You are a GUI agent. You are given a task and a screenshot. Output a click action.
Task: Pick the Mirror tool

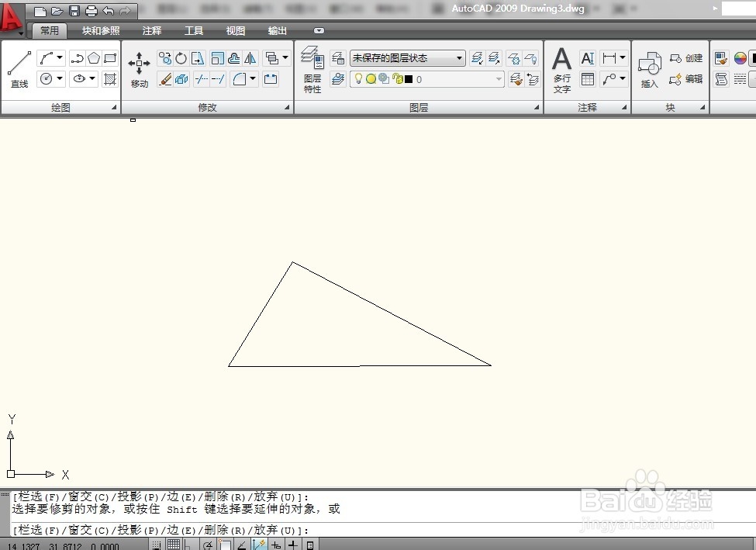click(250, 58)
